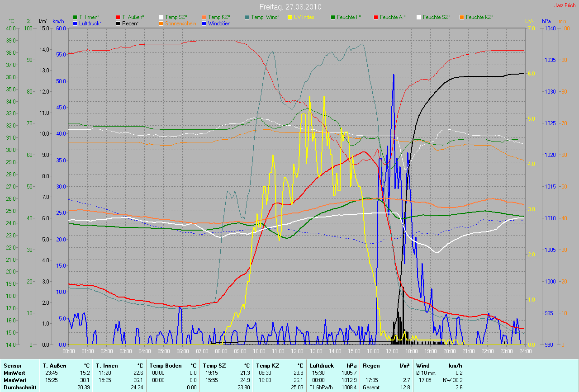Click the T. Außen maximum value '30.1'
Screen dimensions: 579x392
click(85, 380)
